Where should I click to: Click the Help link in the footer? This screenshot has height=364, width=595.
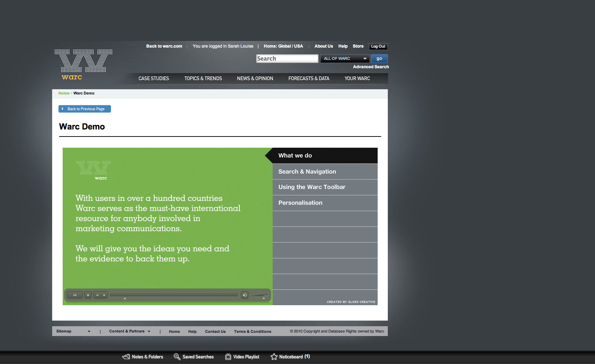point(192,331)
